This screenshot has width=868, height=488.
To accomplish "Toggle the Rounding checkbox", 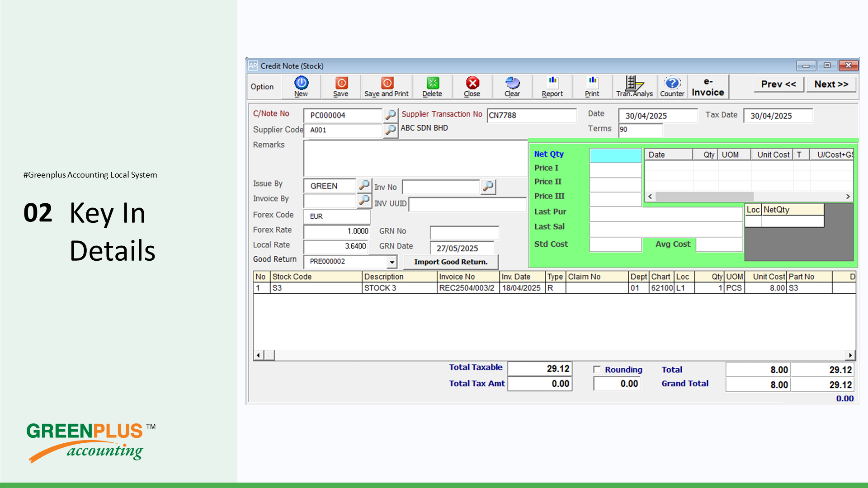I will click(597, 370).
